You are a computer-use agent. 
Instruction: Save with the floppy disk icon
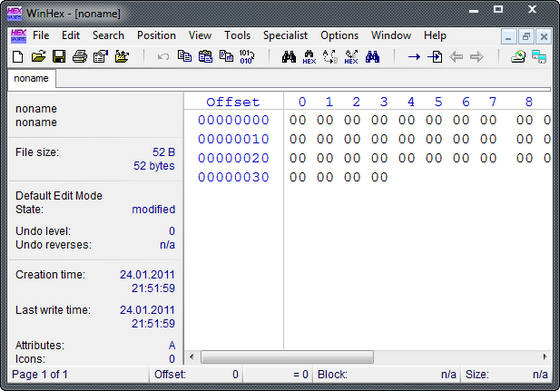59,56
